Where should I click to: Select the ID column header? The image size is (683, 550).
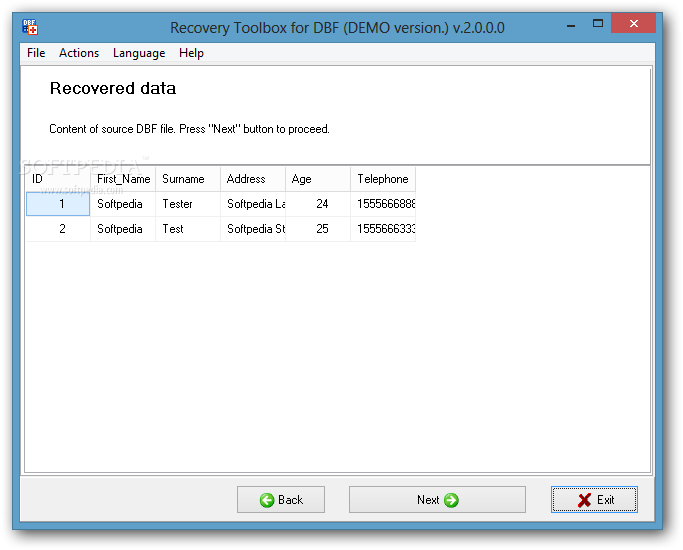(58, 179)
